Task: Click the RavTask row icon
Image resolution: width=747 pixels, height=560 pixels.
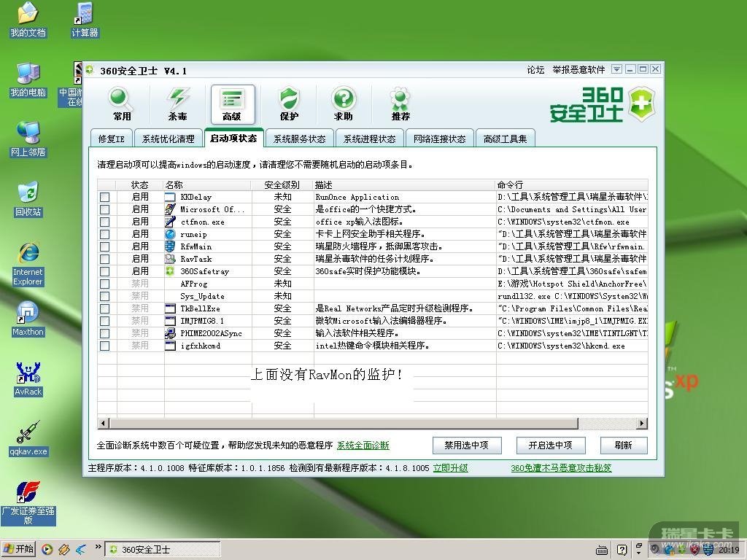Action: point(170,259)
